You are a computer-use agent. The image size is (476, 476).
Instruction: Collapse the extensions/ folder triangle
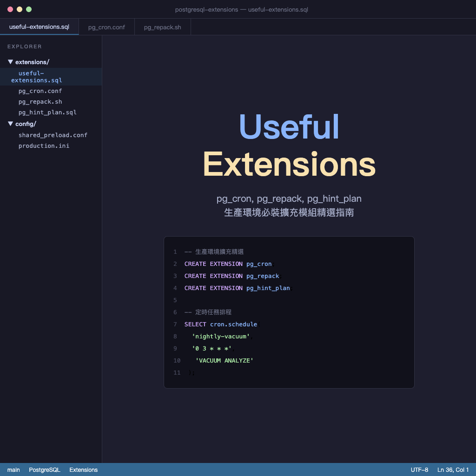click(x=10, y=62)
